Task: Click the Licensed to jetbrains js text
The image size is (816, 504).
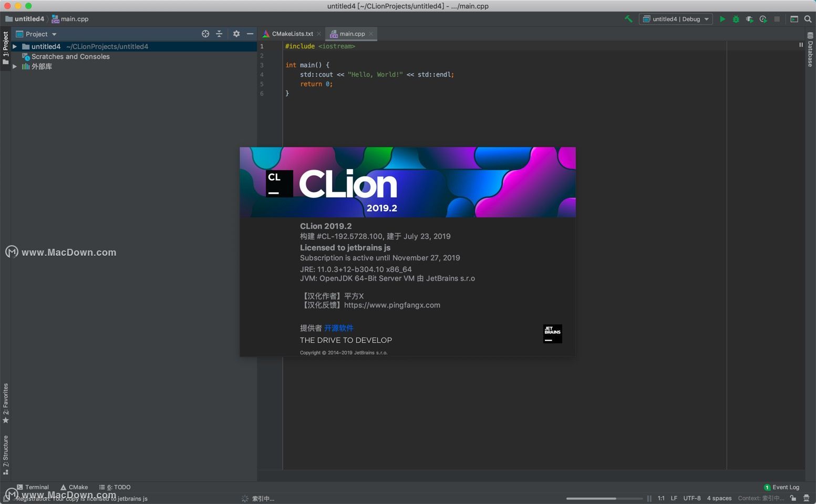Action: pyautogui.click(x=345, y=248)
